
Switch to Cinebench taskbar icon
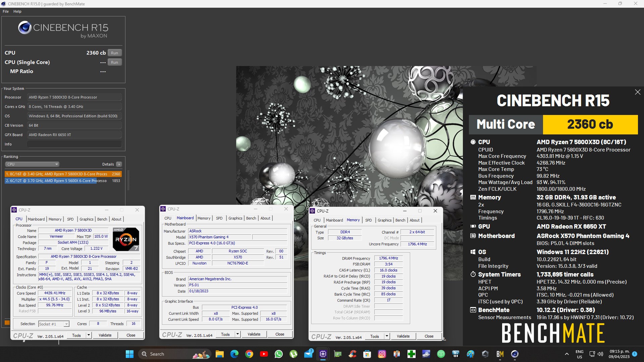click(x=515, y=354)
